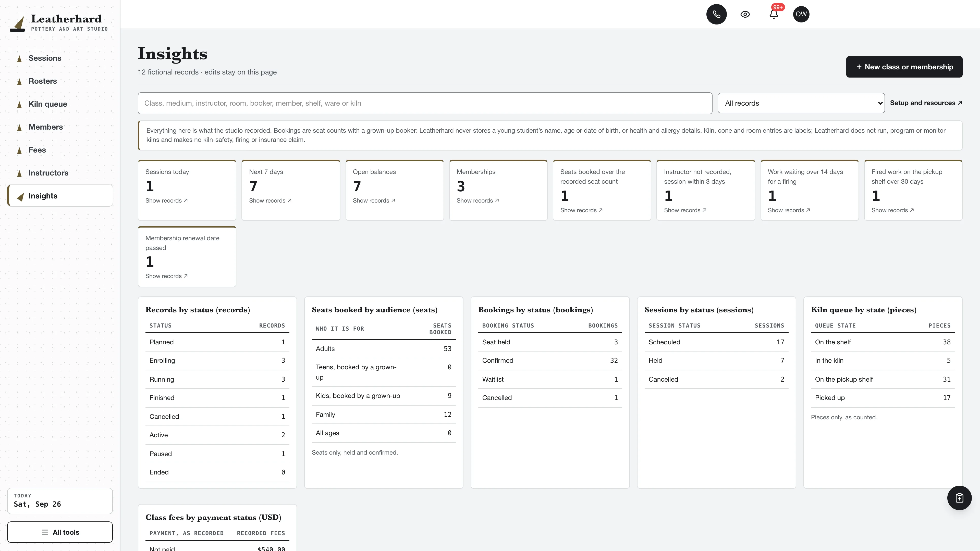Show records for Work waiting over 14 days
Screen dimensions: 980x551
click(789, 210)
